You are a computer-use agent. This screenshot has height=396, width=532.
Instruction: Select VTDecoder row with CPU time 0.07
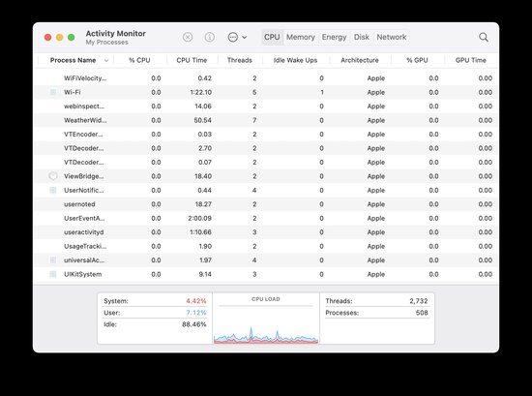point(266,163)
